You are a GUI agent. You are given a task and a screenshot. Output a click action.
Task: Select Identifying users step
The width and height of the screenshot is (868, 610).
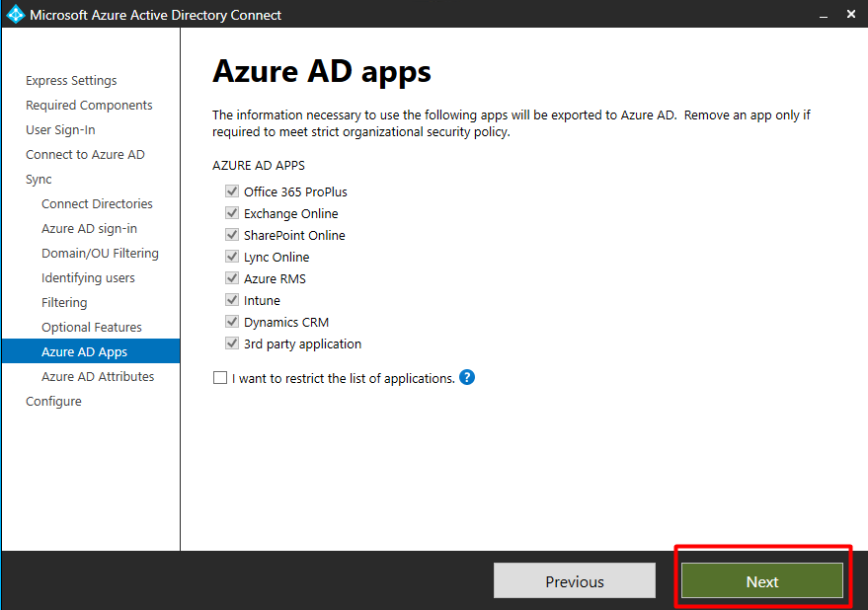[88, 278]
